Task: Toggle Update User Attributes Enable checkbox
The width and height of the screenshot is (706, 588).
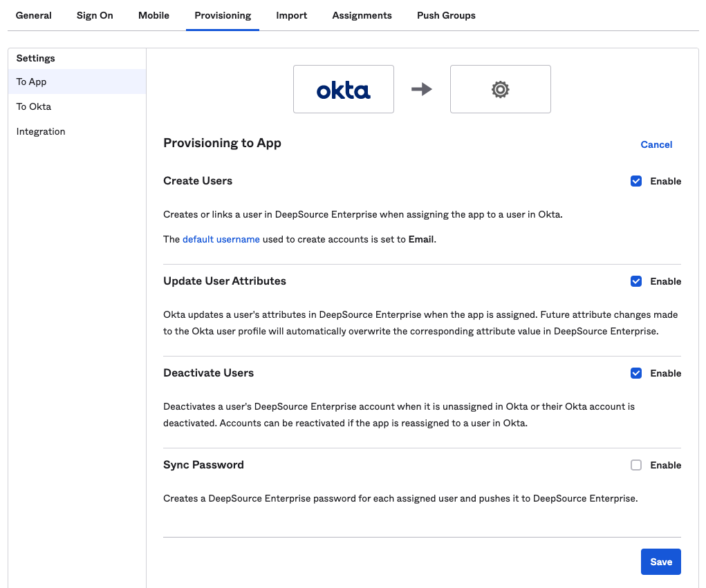Action: tap(635, 281)
